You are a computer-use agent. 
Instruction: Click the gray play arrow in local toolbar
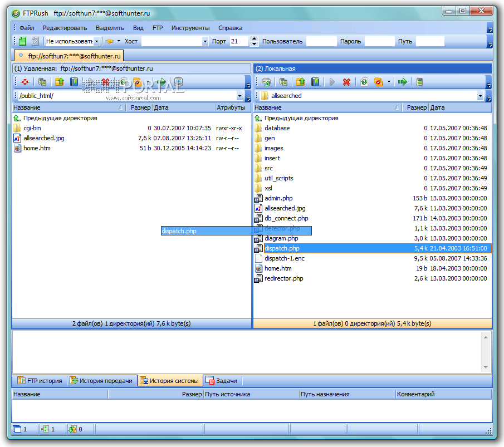coord(332,82)
